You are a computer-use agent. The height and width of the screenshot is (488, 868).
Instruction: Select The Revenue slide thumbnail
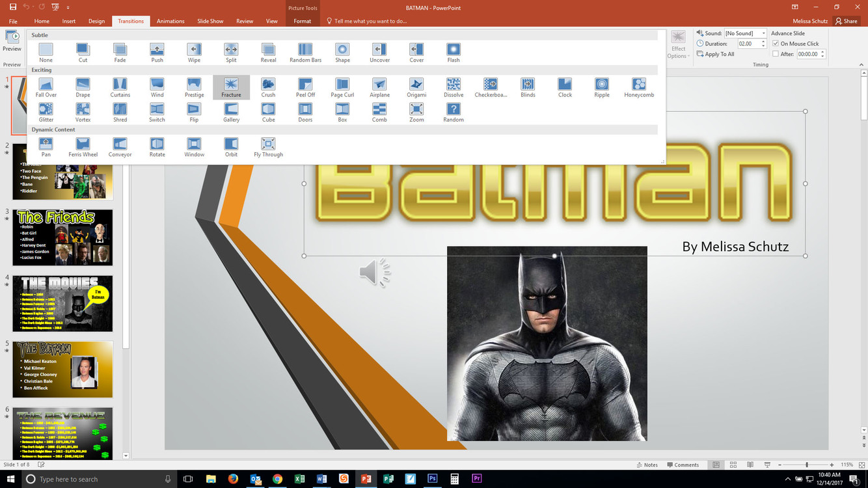pos(62,433)
